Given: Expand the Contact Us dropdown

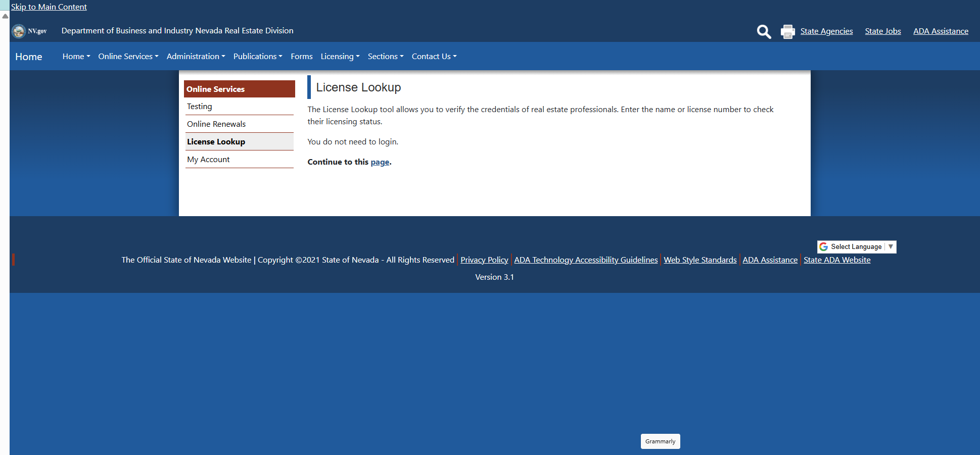Looking at the screenshot, I should coord(434,57).
